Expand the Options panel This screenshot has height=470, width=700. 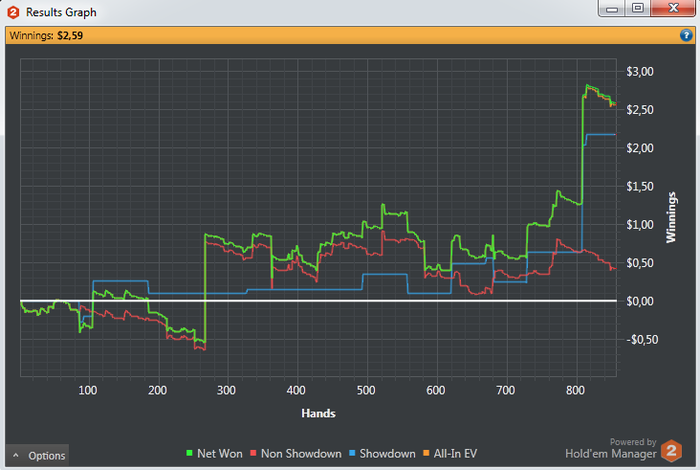[38, 455]
